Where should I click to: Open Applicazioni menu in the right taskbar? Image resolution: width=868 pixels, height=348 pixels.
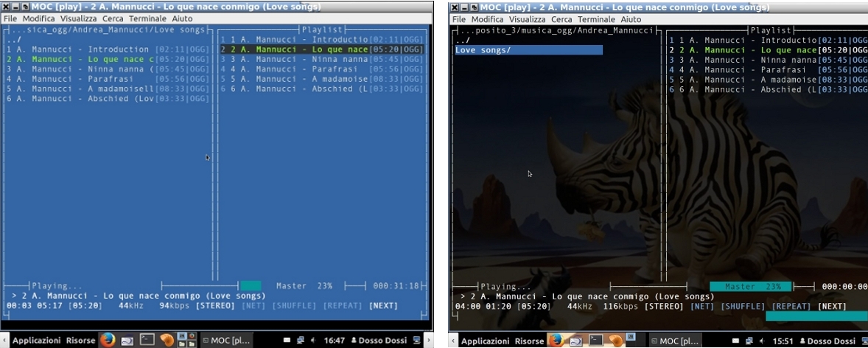tap(485, 341)
